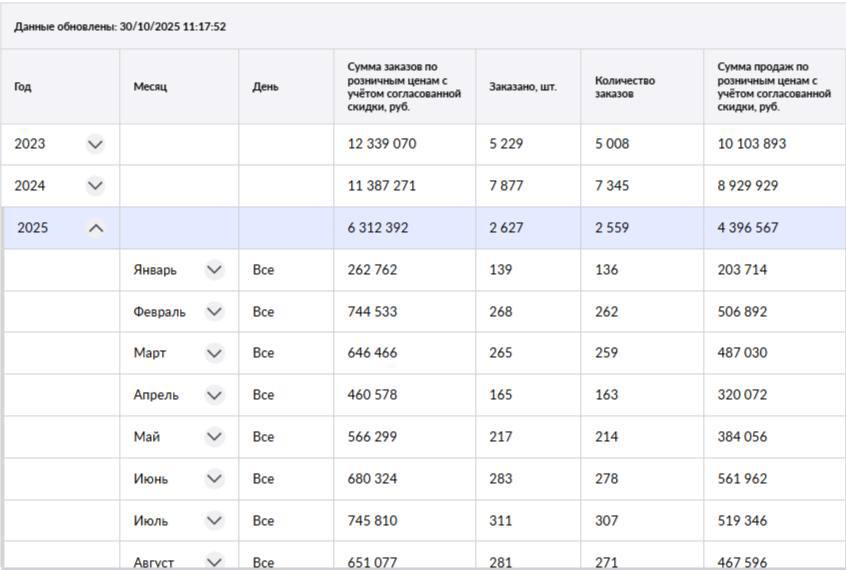The height and width of the screenshot is (570, 846).
Task: Expand the 2023 year row
Action: [x=95, y=144]
